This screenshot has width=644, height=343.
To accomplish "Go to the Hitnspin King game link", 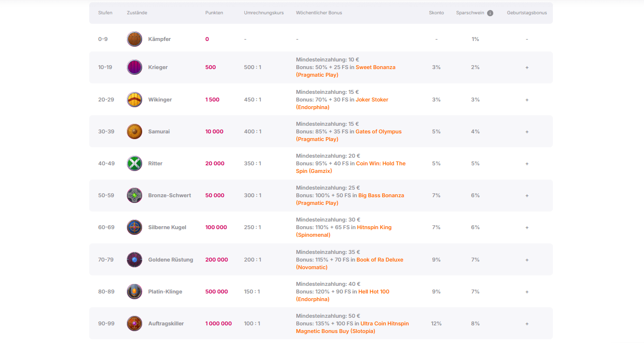I will click(x=374, y=227).
